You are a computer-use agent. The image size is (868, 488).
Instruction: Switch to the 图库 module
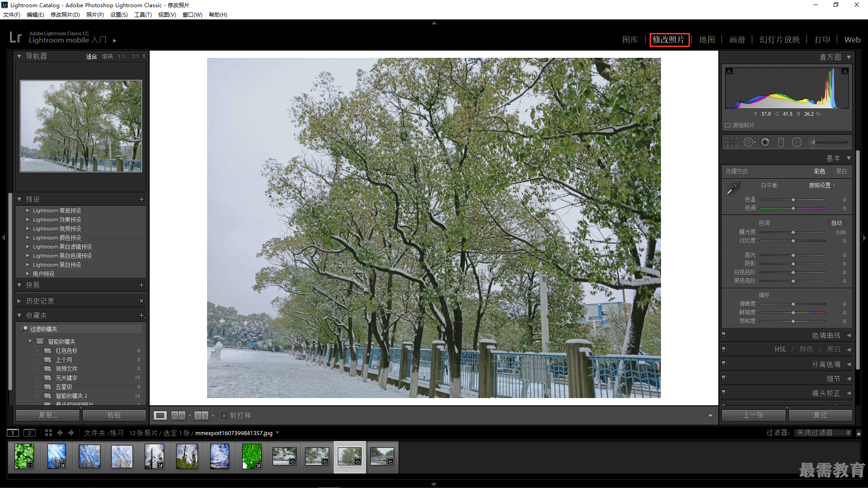630,40
